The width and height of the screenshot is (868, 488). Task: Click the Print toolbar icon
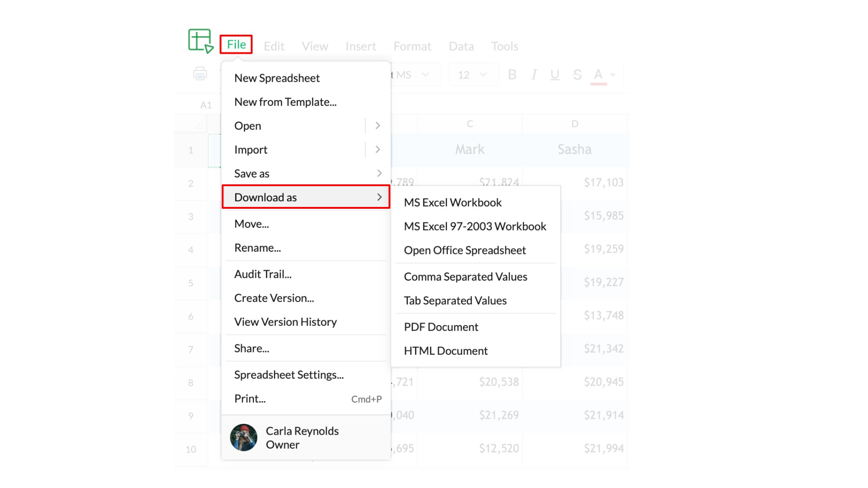click(x=200, y=74)
